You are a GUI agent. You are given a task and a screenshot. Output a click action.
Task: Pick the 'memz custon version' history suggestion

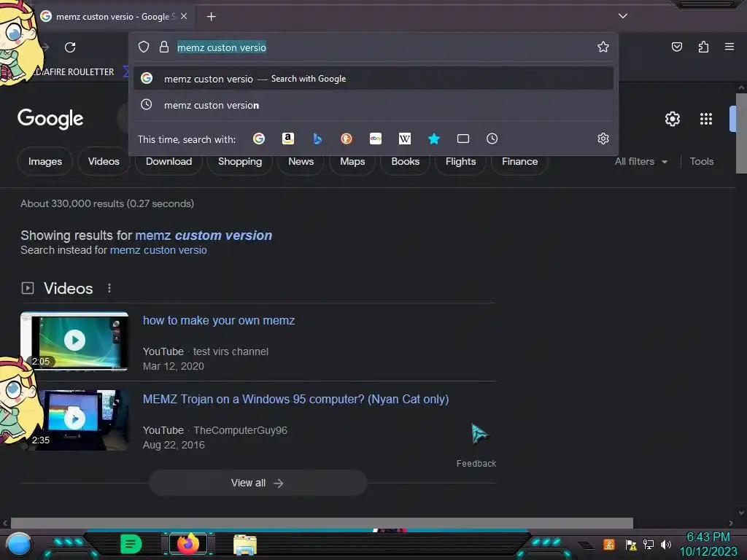coord(373,105)
